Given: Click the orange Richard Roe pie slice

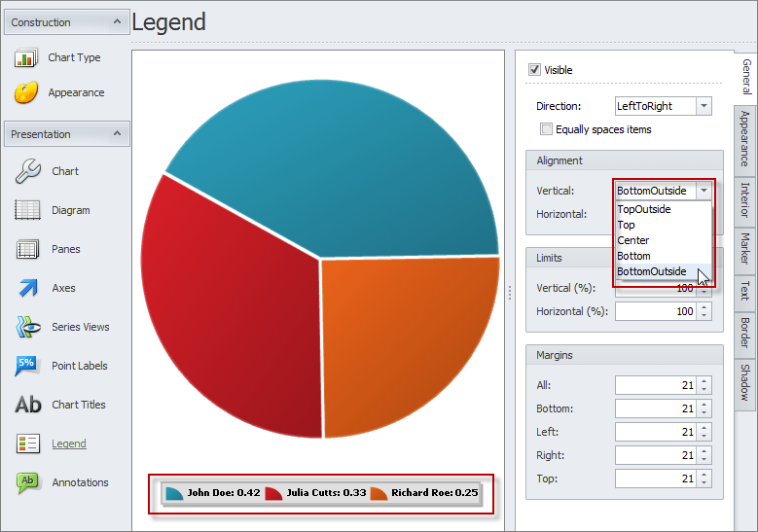Looking at the screenshot, I should (409, 340).
